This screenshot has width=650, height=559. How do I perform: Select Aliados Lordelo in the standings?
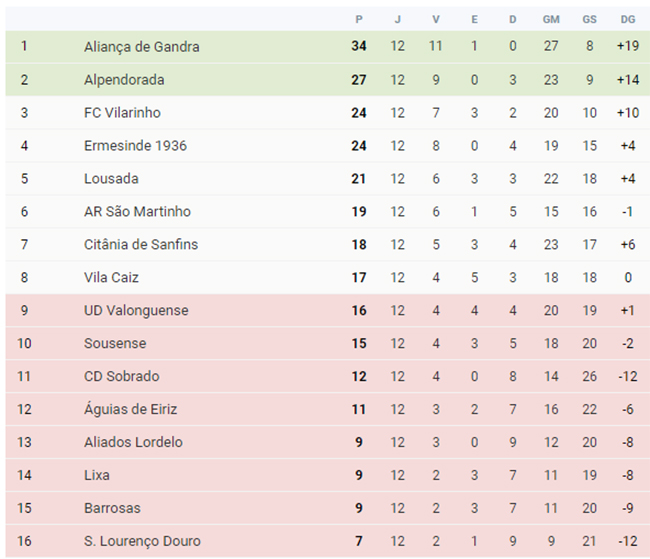click(133, 442)
